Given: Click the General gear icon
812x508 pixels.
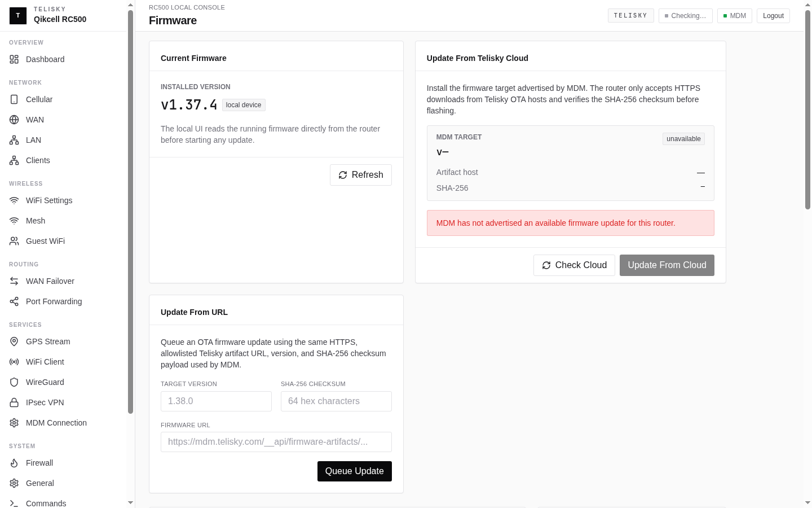Looking at the screenshot, I should pos(14,483).
